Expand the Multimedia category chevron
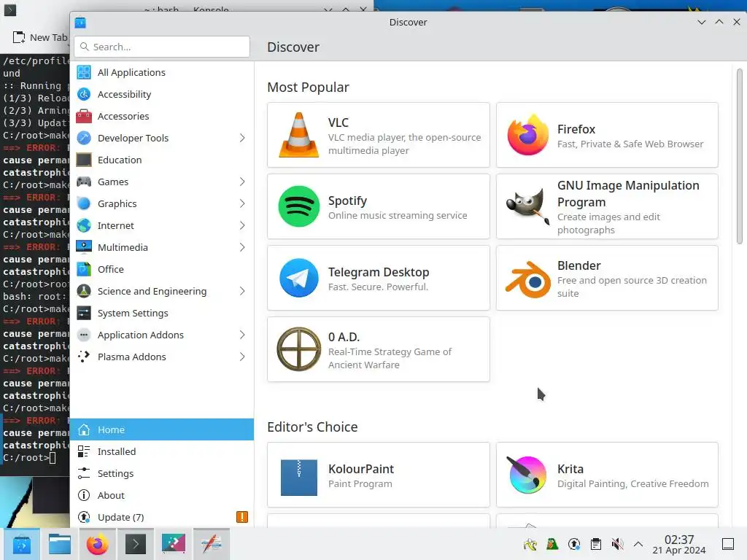747x560 pixels. [x=242, y=248]
